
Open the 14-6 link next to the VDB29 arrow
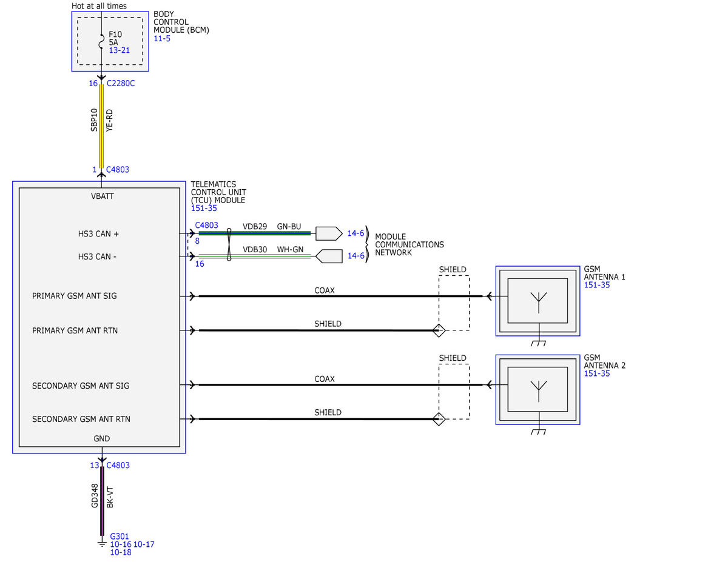(x=356, y=233)
